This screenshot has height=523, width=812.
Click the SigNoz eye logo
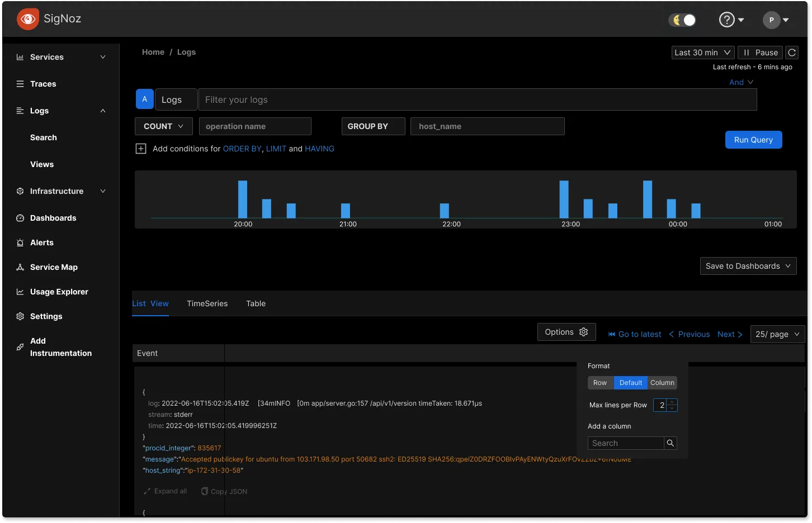click(28, 19)
